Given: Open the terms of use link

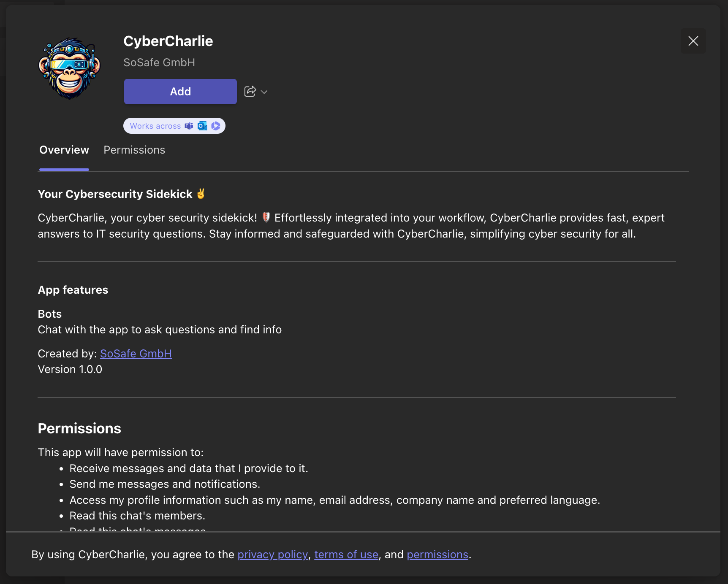Looking at the screenshot, I should (345, 554).
